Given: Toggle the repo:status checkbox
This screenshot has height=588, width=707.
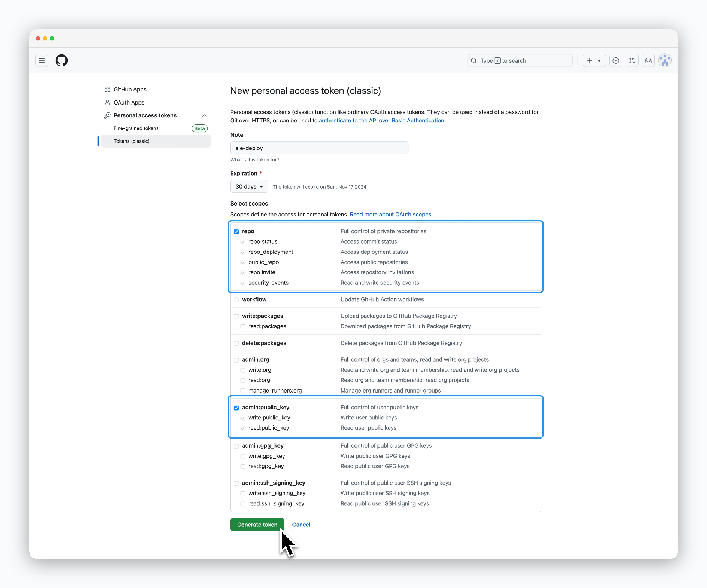Looking at the screenshot, I should pos(243,242).
